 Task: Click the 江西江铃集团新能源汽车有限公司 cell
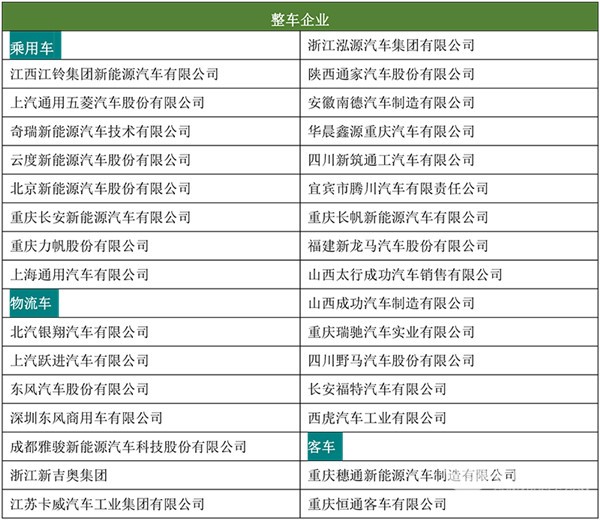click(114, 74)
